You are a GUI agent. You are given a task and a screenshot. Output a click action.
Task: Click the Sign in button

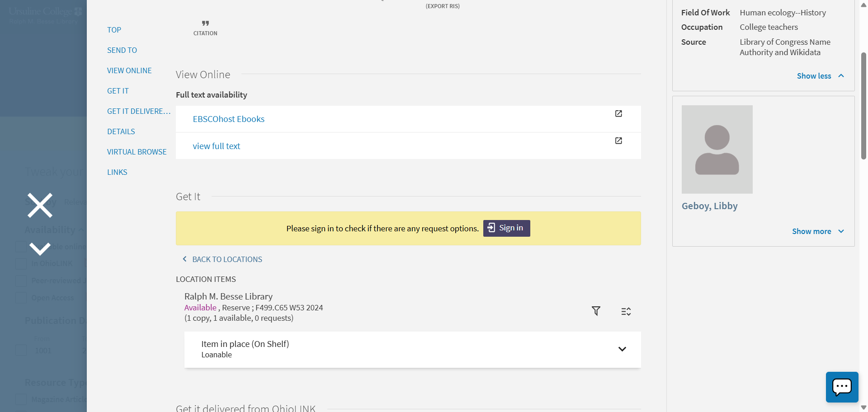pos(506,228)
